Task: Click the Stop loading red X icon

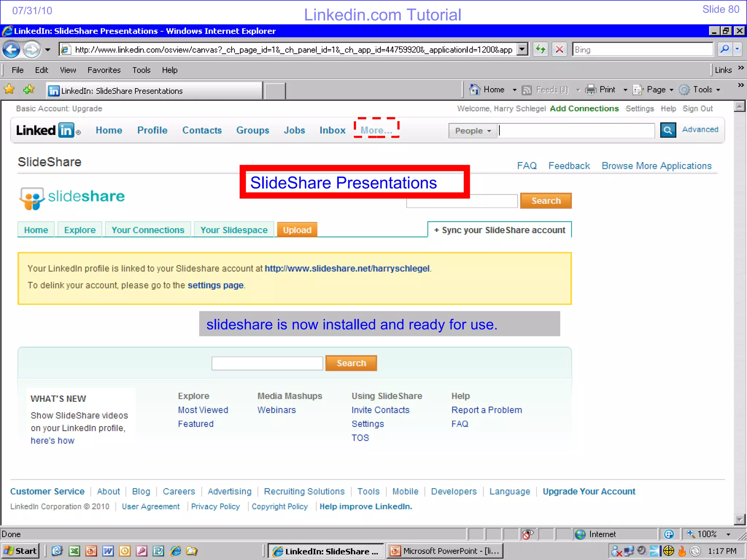Action: coord(560,49)
